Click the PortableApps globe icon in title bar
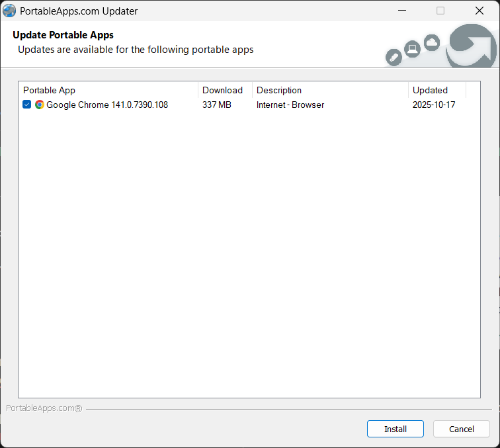500x448 pixels. pos(9,11)
